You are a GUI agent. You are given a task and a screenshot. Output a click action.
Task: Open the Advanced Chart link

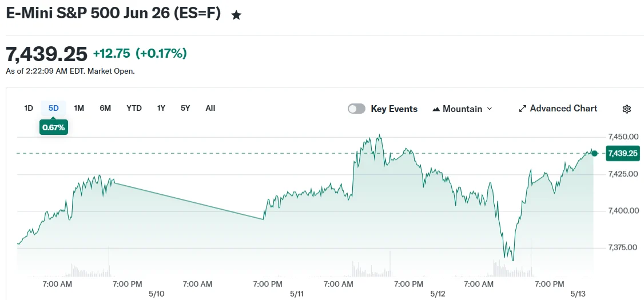(x=558, y=109)
